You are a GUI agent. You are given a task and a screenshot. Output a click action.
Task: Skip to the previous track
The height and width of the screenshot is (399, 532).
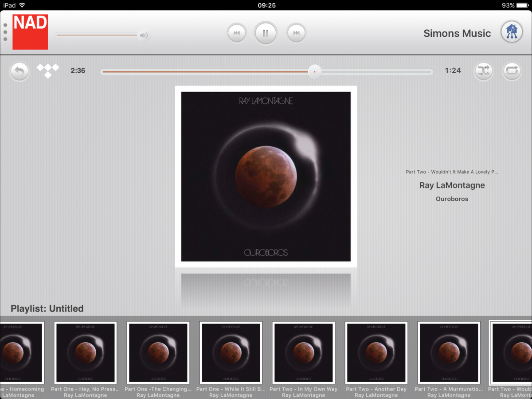(237, 33)
